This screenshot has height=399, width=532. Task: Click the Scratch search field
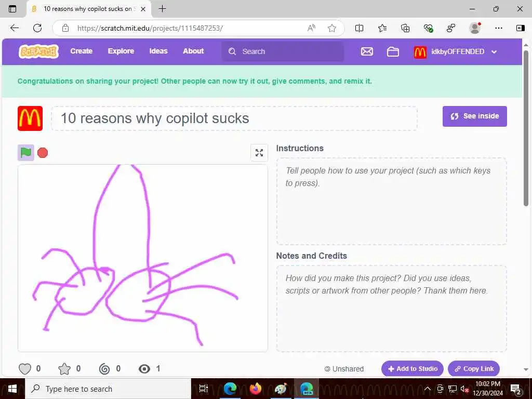click(283, 51)
